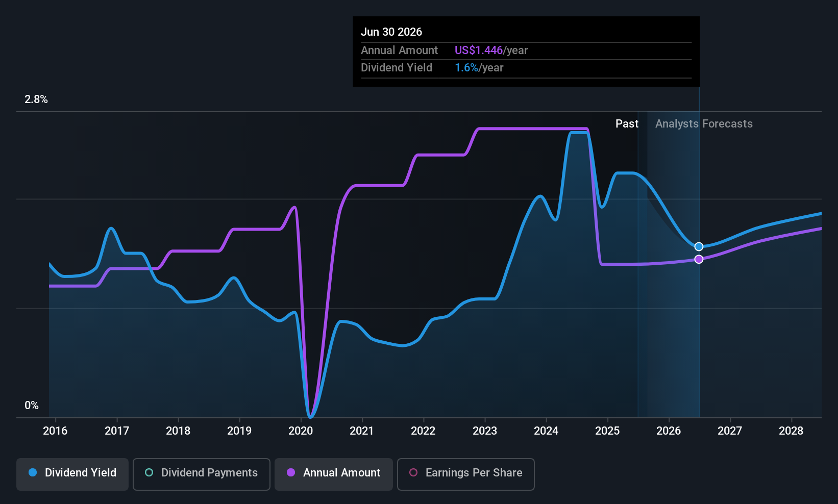The height and width of the screenshot is (504, 838).
Task: Click the Jun 30 2026 tooltip date
Action: click(391, 32)
